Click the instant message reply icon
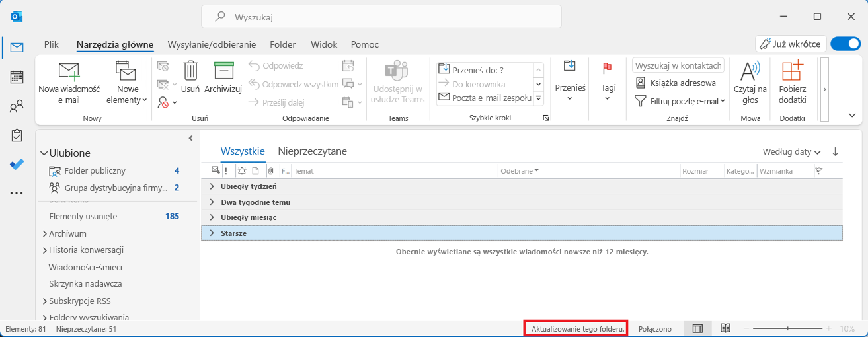The width and height of the screenshot is (868, 337). point(348,84)
